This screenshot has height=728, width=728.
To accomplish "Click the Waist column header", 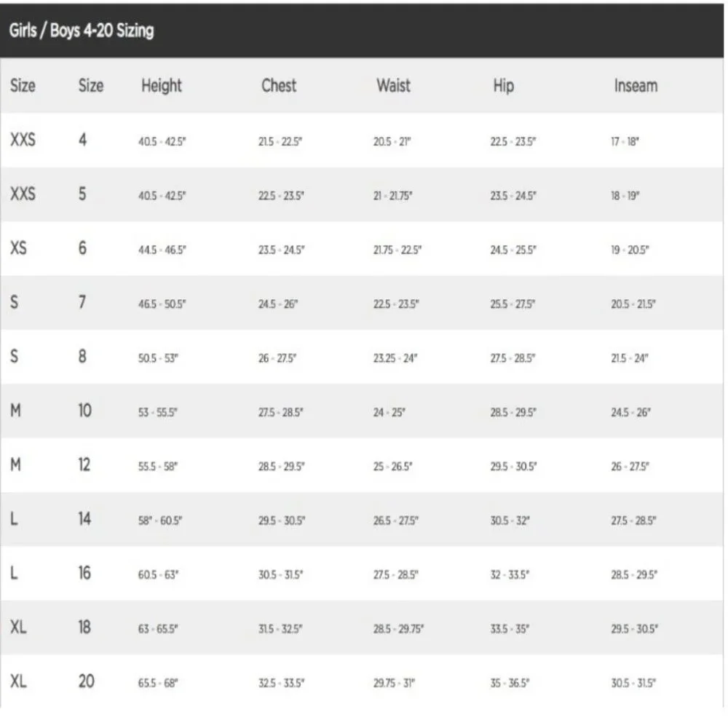I will 393,85.
